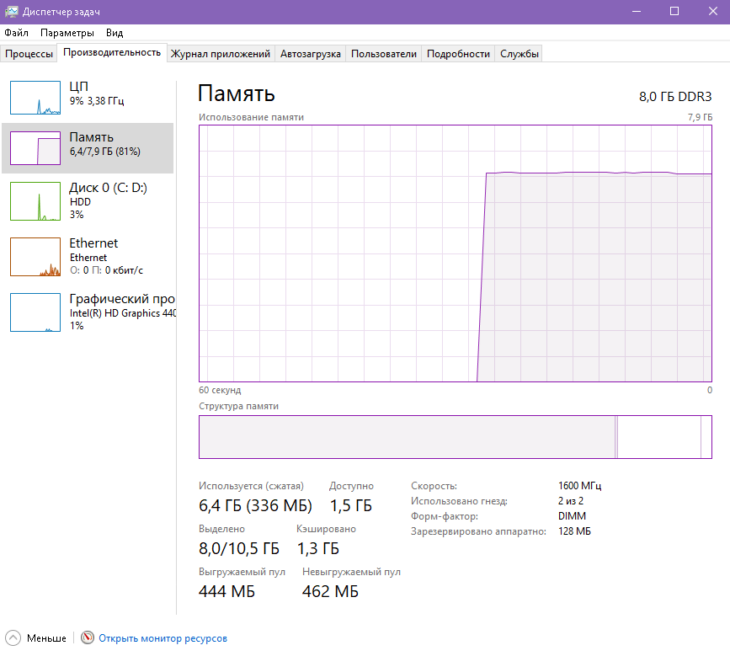The height and width of the screenshot is (656, 730).
Task: Select the Память mini graph thumbnail
Action: (x=35, y=148)
